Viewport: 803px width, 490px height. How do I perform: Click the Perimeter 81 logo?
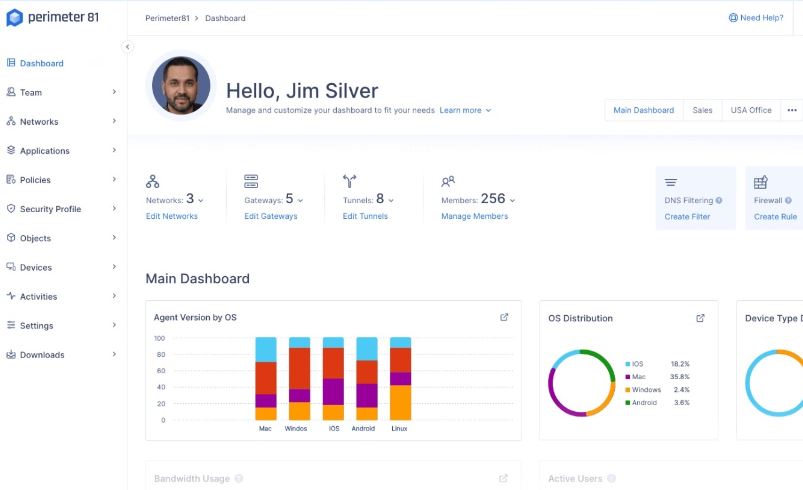coord(52,17)
